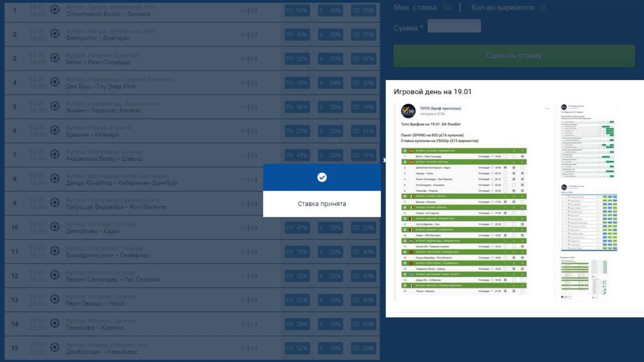Click the football icon for Брешиа – Кальяри
This screenshot has height=362, width=644.
pyautogui.click(x=55, y=131)
